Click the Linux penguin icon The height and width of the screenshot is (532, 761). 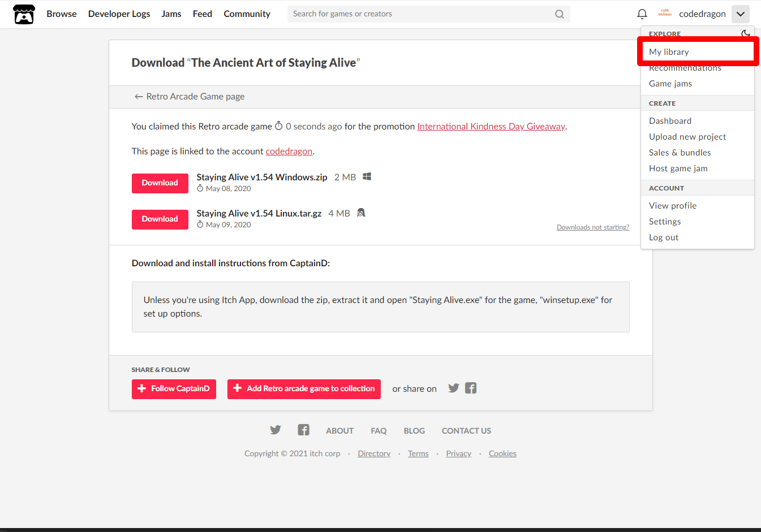tap(361, 213)
